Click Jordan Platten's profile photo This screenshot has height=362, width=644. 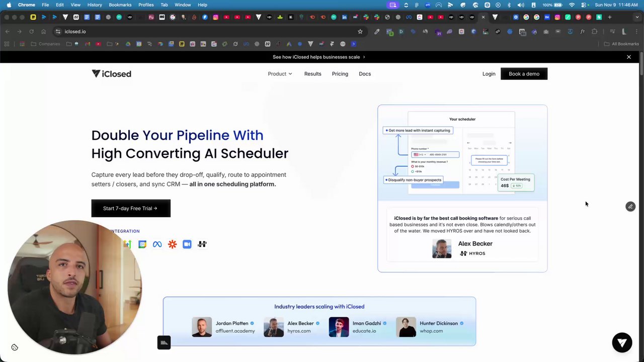pyautogui.click(x=202, y=327)
